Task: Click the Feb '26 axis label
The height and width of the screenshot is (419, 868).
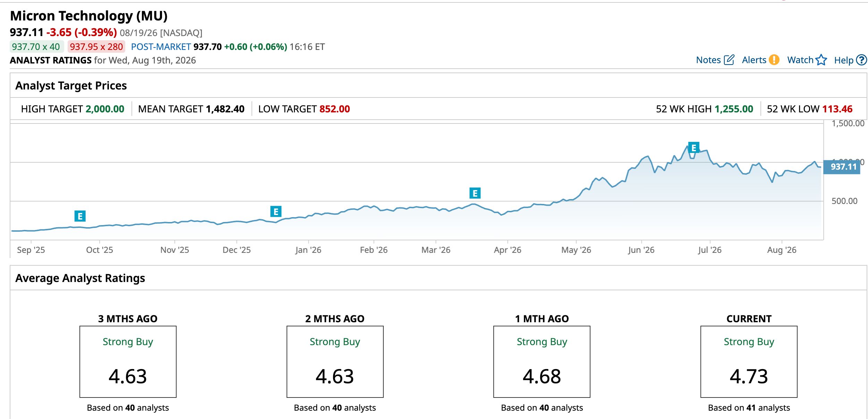Action: (374, 250)
